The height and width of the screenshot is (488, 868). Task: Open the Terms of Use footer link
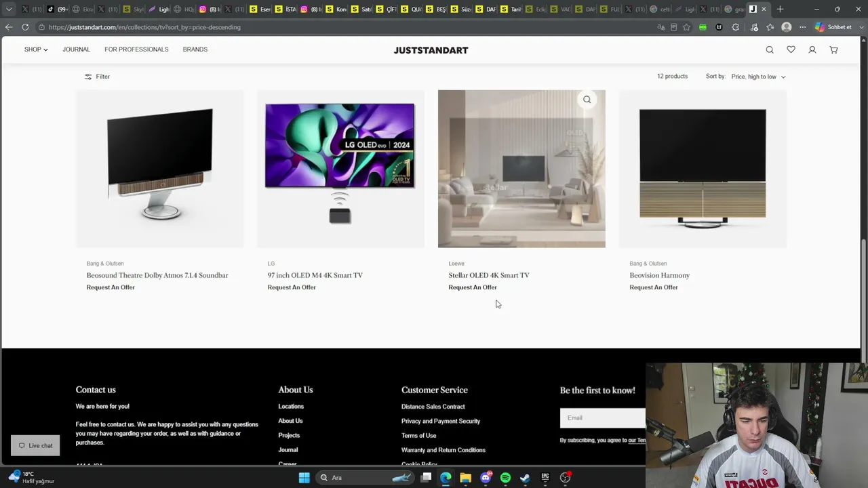click(x=419, y=436)
